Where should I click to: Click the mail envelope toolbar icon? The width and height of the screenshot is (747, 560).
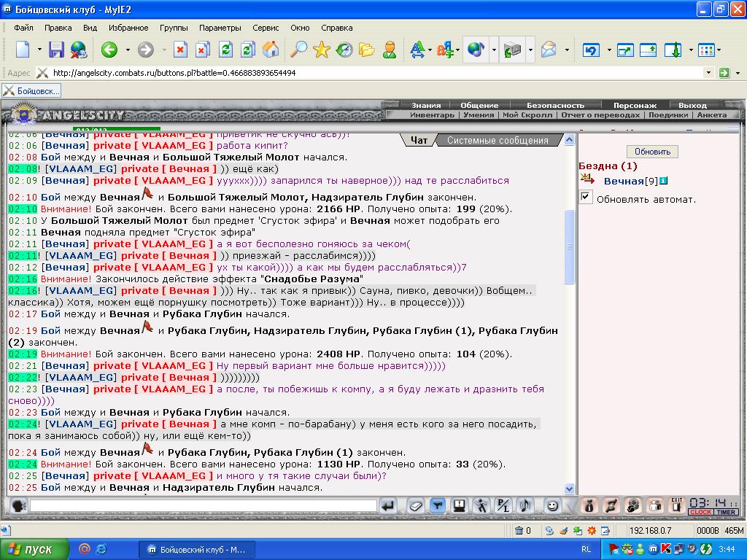(549, 49)
